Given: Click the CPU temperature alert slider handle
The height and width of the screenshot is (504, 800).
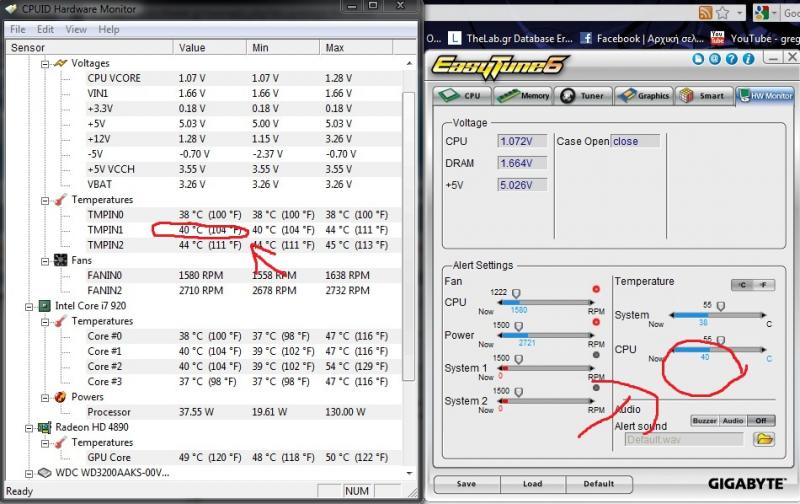Looking at the screenshot, I should (x=720, y=340).
